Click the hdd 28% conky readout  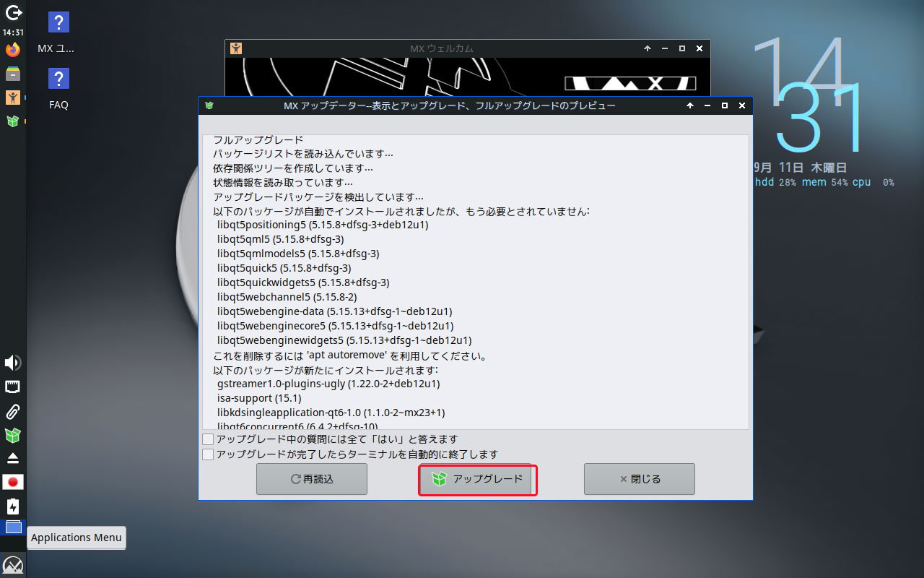pos(775,183)
